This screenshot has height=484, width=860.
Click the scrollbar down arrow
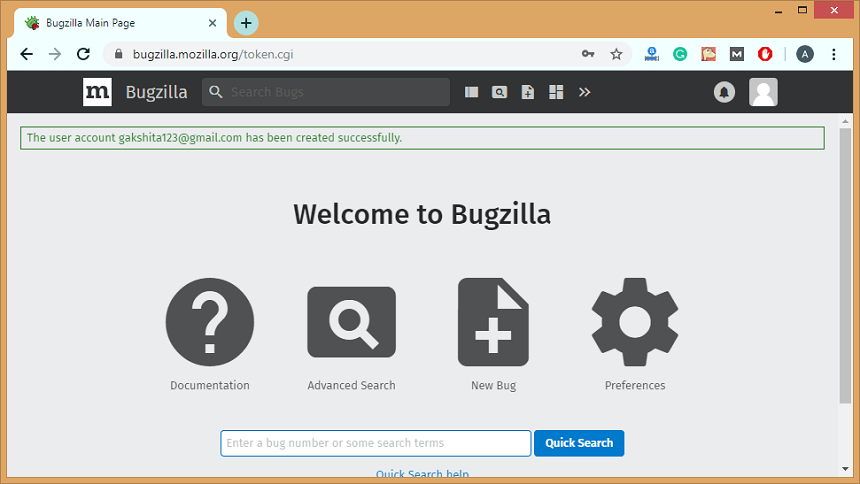click(x=845, y=469)
